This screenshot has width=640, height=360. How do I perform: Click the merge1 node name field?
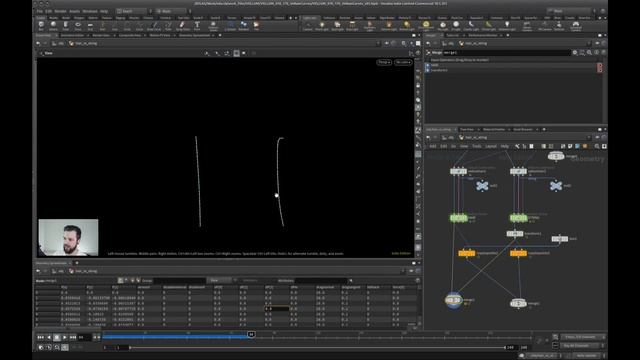coord(506,53)
